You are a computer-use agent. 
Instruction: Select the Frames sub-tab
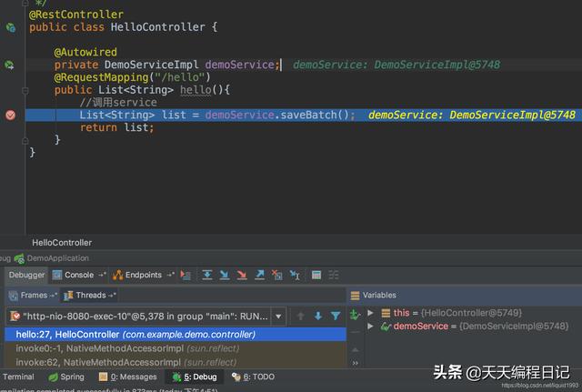(x=33, y=296)
